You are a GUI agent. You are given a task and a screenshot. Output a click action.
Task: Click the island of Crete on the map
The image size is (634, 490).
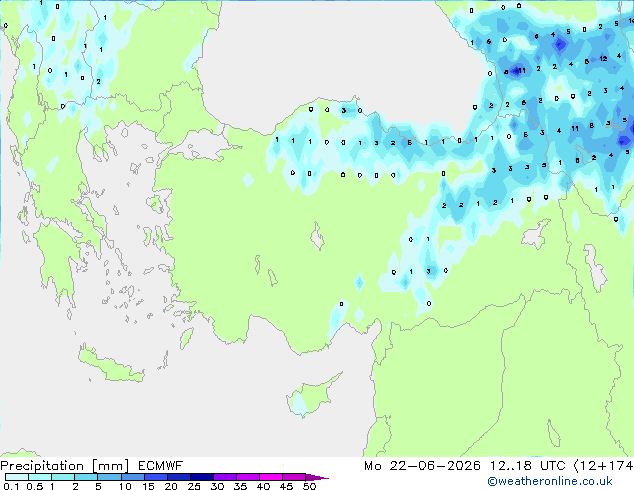point(110,365)
